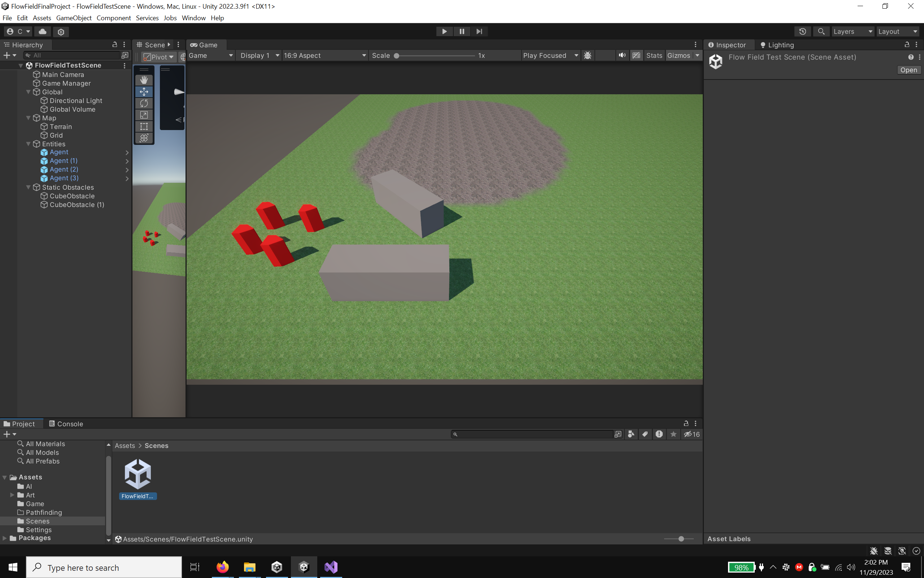Viewport: 924px width, 578px height.
Task: Filter Project panel by favorites star
Action: 674,434
